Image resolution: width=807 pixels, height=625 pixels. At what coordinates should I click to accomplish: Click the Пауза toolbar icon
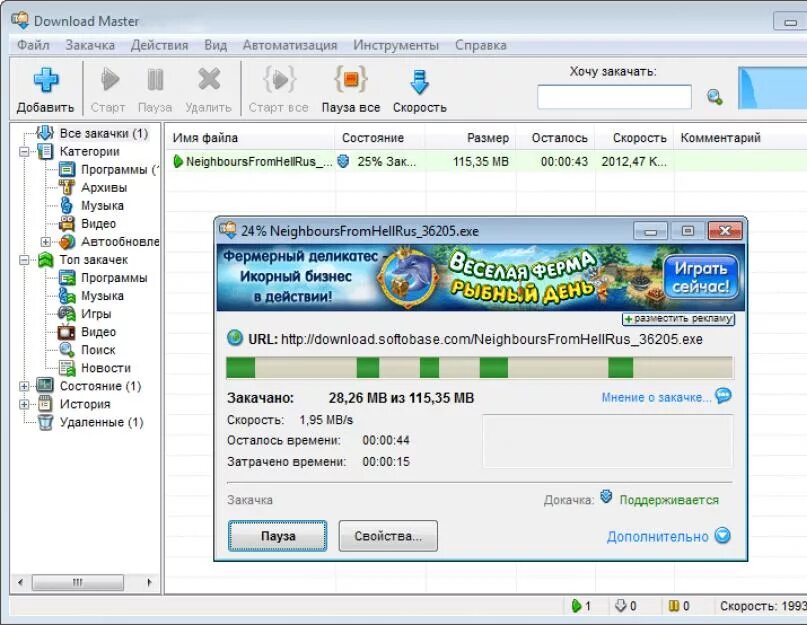(x=155, y=80)
